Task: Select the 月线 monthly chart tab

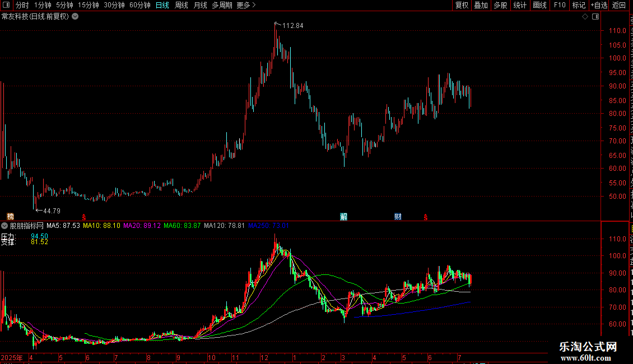Action: coord(200,5)
